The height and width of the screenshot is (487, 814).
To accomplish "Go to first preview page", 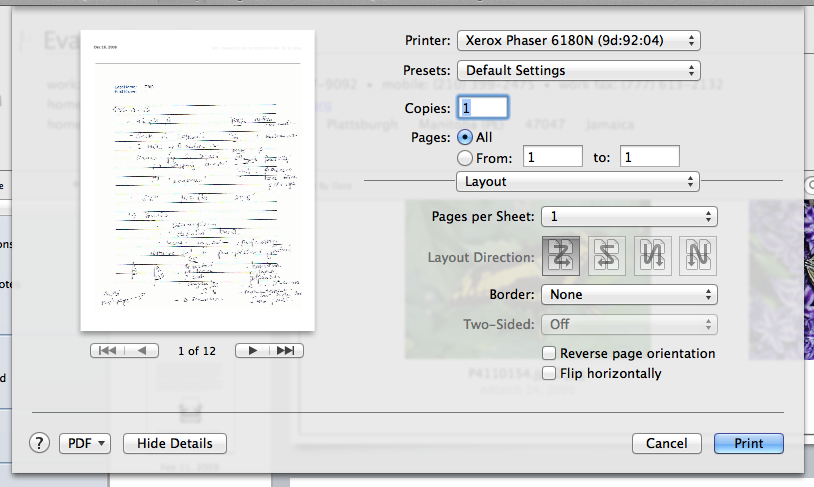I will click(107, 351).
